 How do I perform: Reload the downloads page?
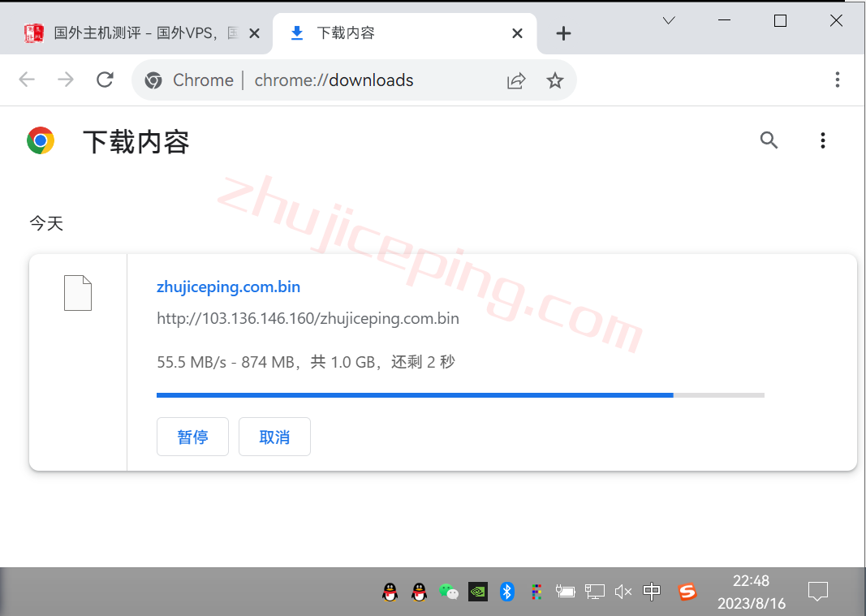pyautogui.click(x=105, y=80)
